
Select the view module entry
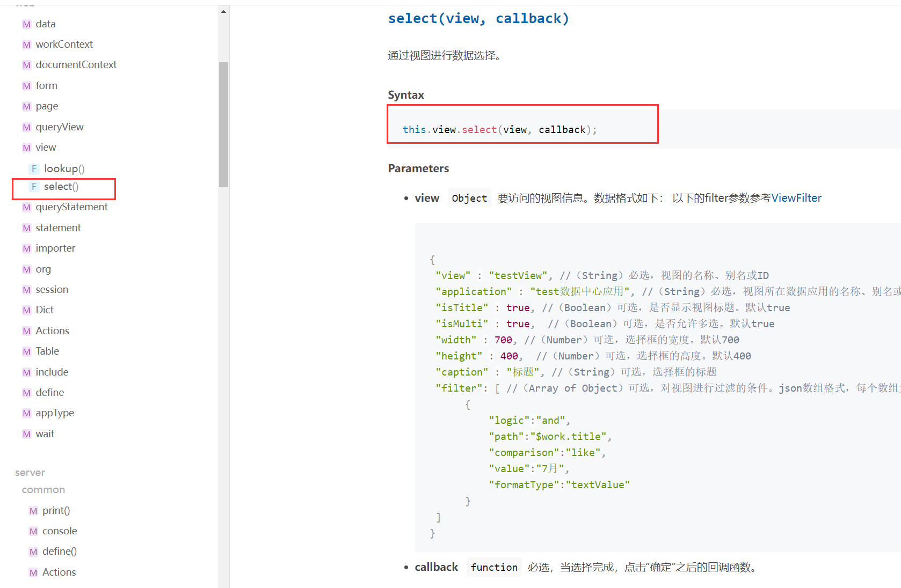coord(46,148)
